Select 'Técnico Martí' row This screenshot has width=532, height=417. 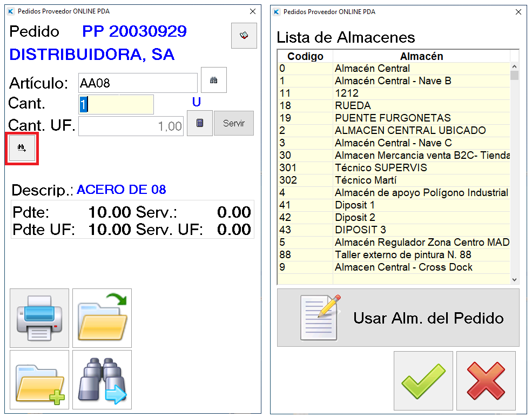coord(394,180)
